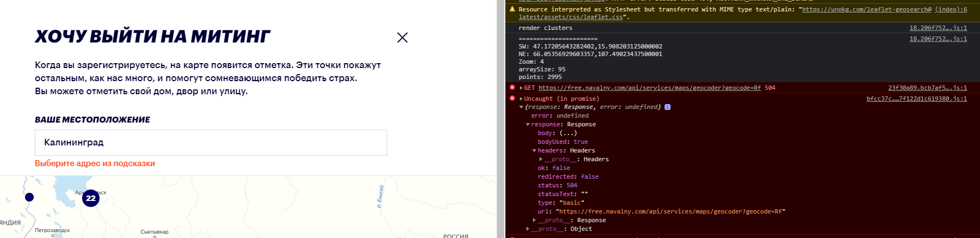980x238 pixels.
Task: Click the error icon next to Uncaught
Action: tap(512, 99)
